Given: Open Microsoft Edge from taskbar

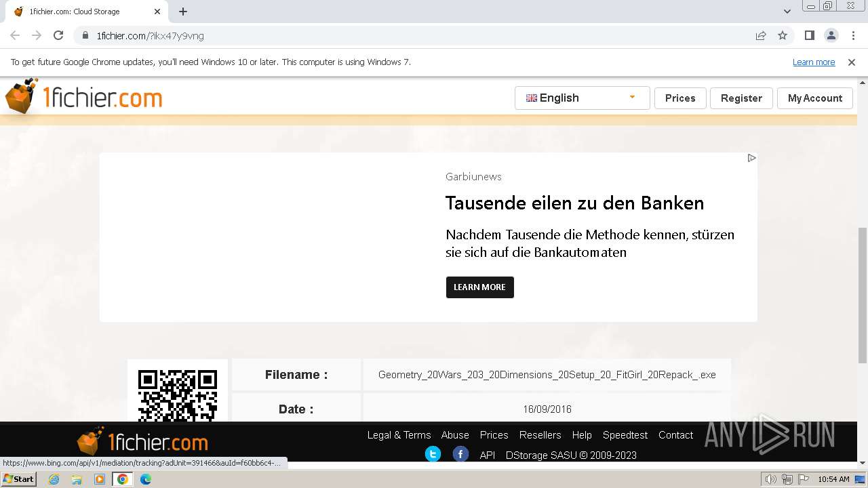Looking at the screenshot, I should 146,479.
